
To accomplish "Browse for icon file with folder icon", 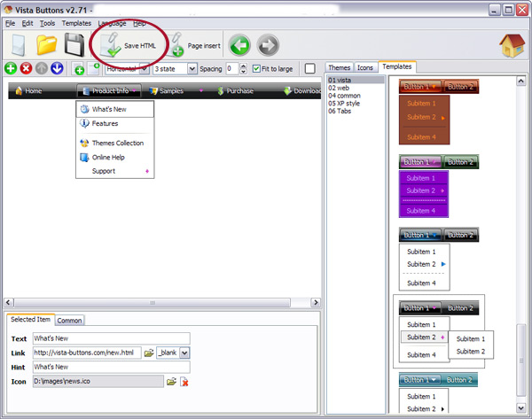I will (x=171, y=382).
